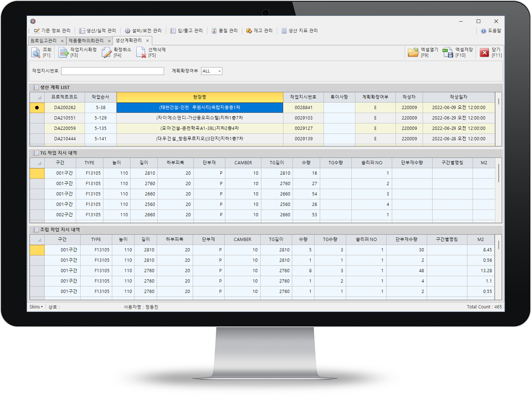The image size is (532, 413).
Task: Click the red 닫기 close icon
Action: point(484,53)
